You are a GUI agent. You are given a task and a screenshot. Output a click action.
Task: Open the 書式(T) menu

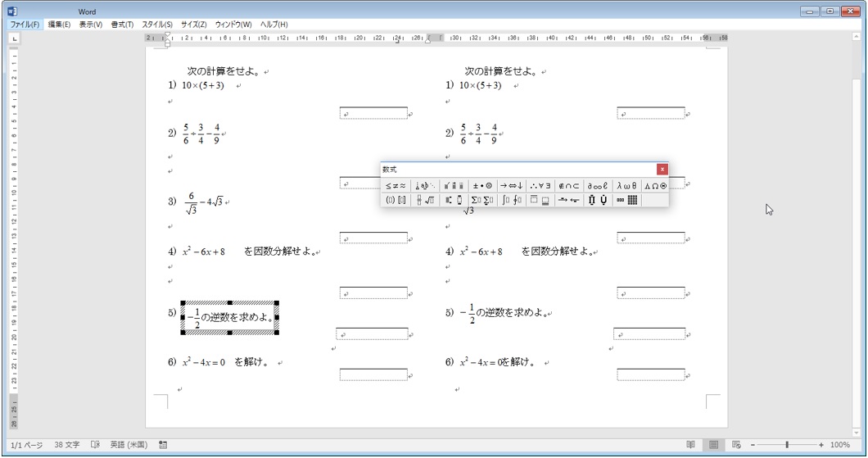tap(122, 25)
